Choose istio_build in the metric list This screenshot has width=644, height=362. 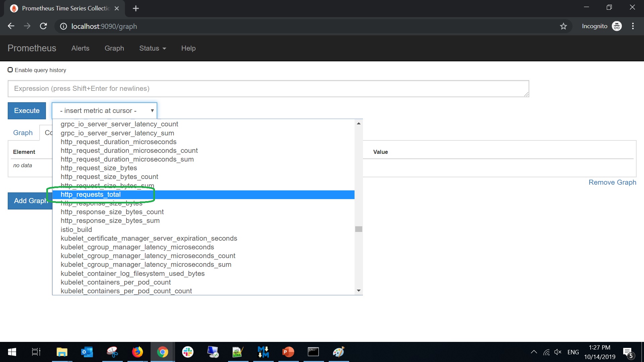coord(76,230)
